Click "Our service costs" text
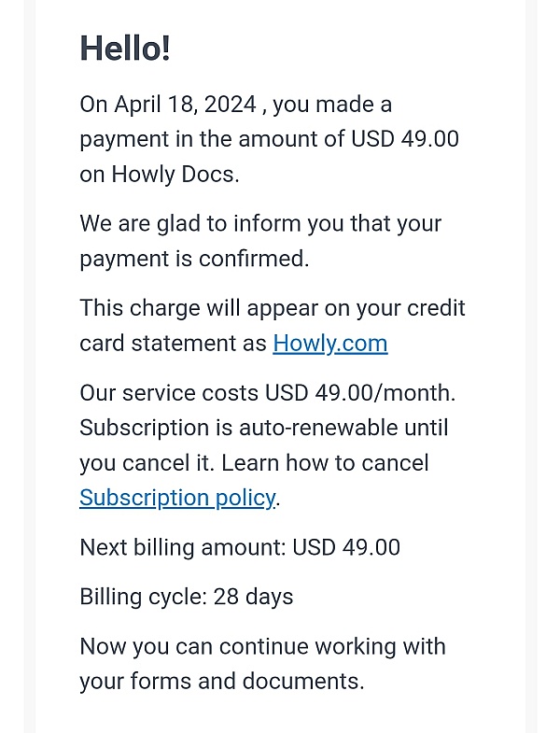Screen dimensions: 560x733 [x=169, y=393]
